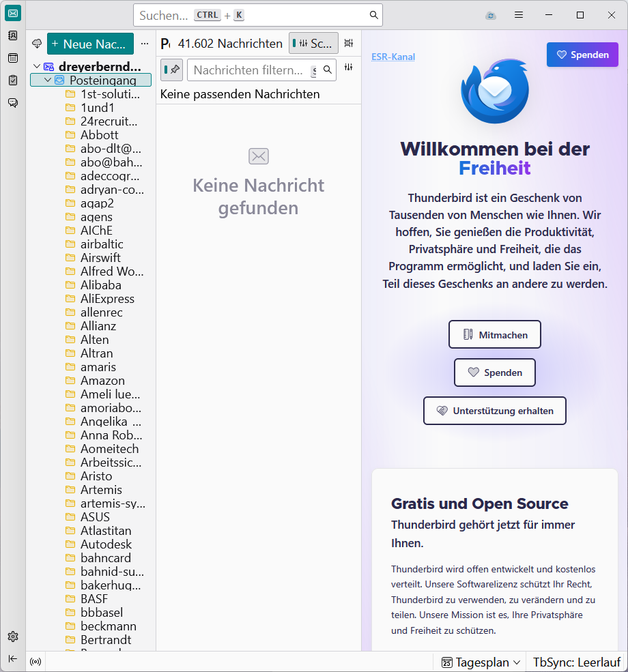The height and width of the screenshot is (672, 628).
Task: Click the Mitmachen button
Action: (495, 335)
